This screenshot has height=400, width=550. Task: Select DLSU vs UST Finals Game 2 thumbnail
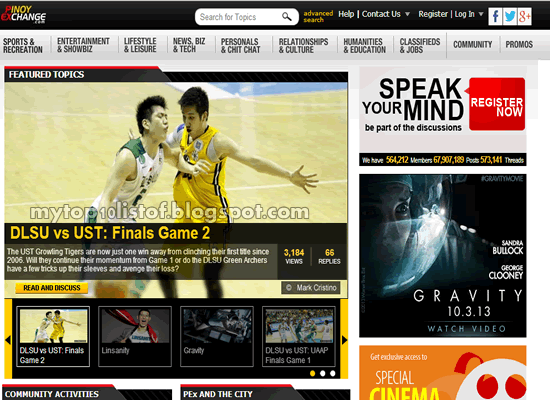click(x=53, y=336)
